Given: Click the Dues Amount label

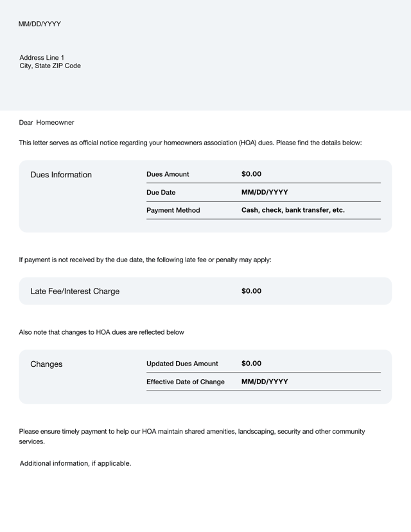Looking at the screenshot, I should [x=168, y=174].
